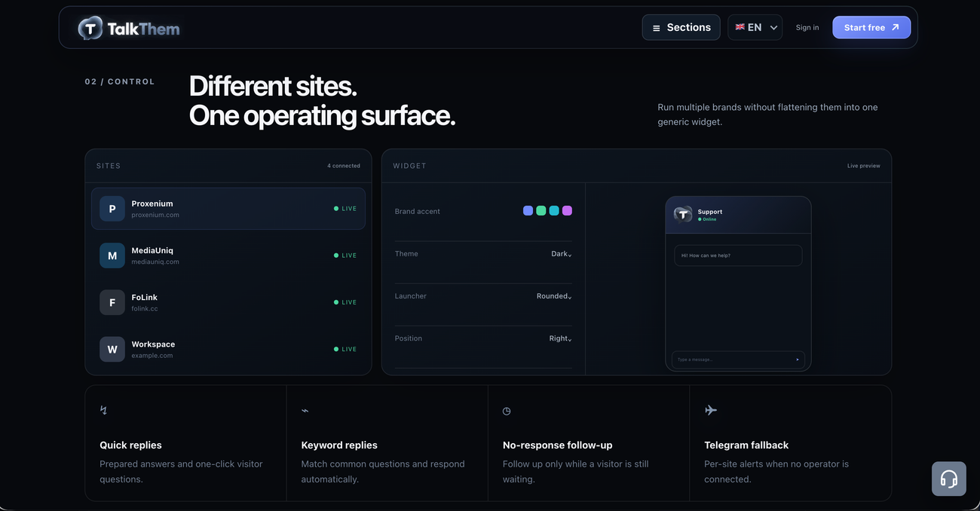Viewport: 980px width, 511px height.
Task: Choose the green brand accent swatch
Action: click(541, 211)
